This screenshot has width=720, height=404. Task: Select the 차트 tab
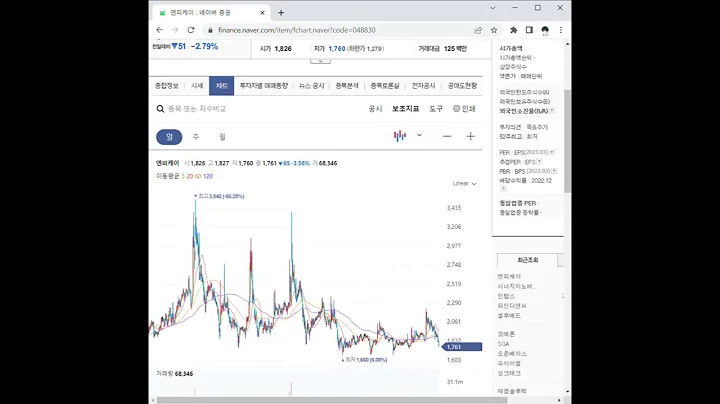pyautogui.click(x=222, y=86)
